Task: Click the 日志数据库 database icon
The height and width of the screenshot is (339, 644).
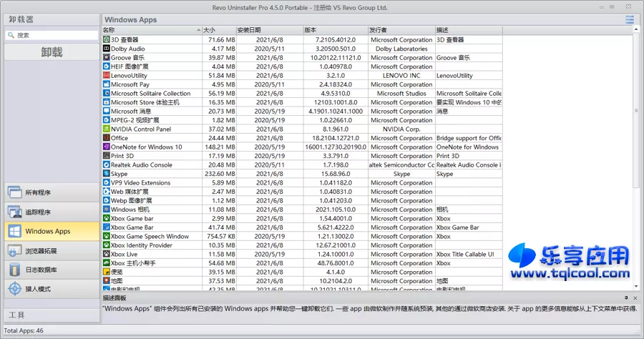Action: pos(15,270)
